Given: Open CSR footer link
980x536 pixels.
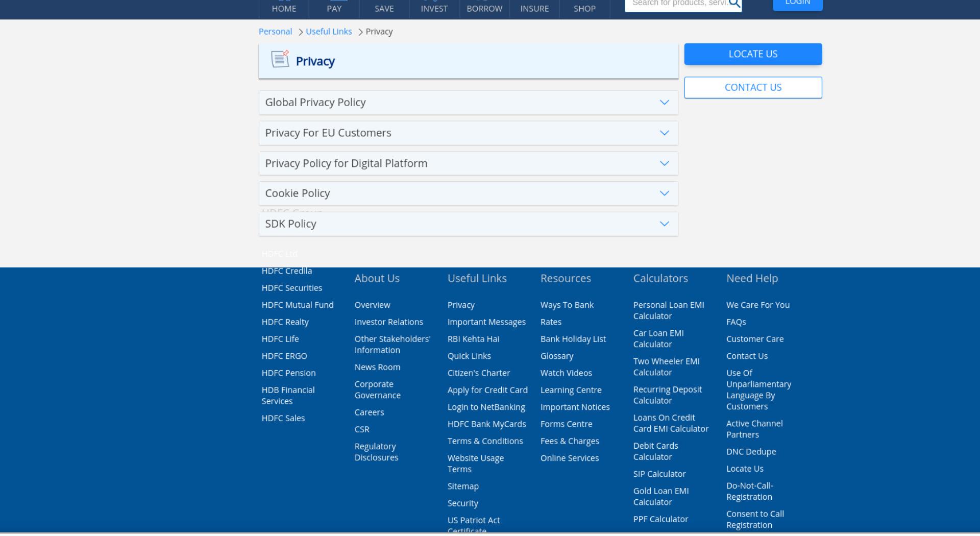Looking at the screenshot, I should [x=362, y=429].
